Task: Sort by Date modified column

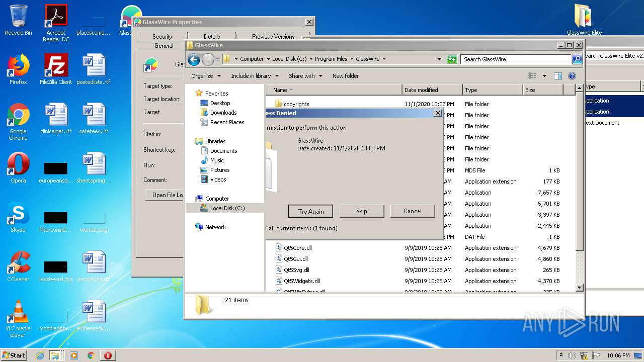Action: [433, 90]
